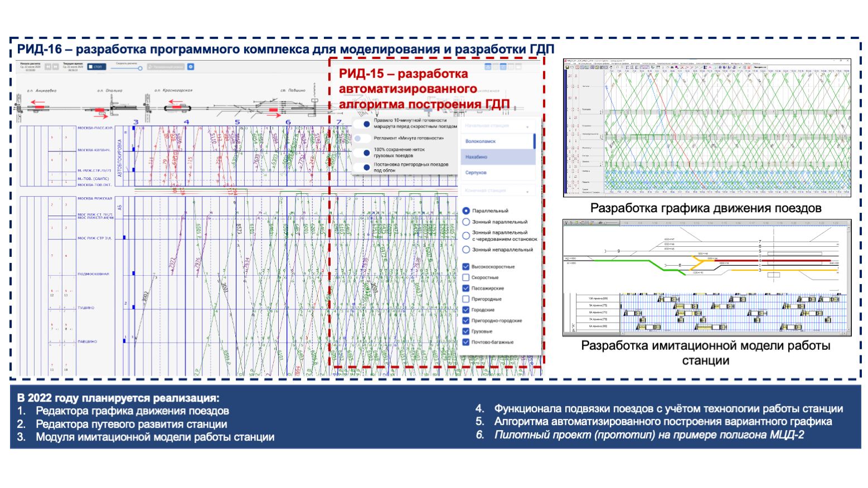Click the Разработка графика движения поездов caption
Viewport: 868px width, 488px height.
706,208
